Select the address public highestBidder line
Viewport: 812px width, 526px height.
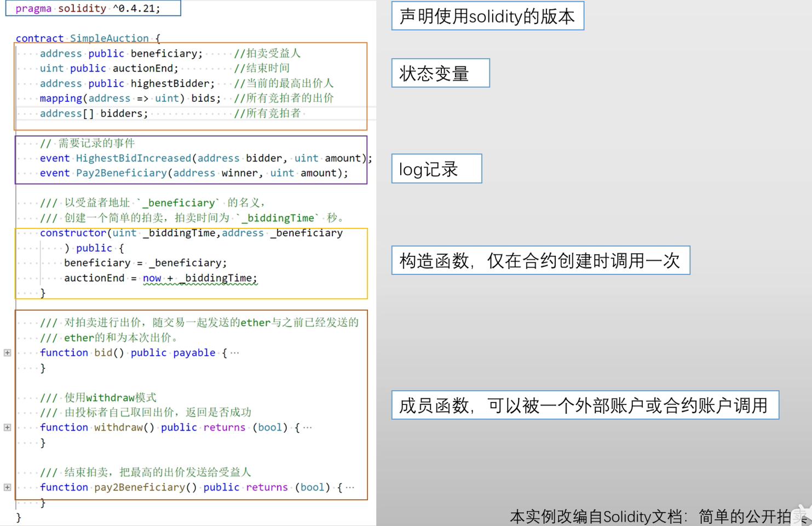[186, 83]
